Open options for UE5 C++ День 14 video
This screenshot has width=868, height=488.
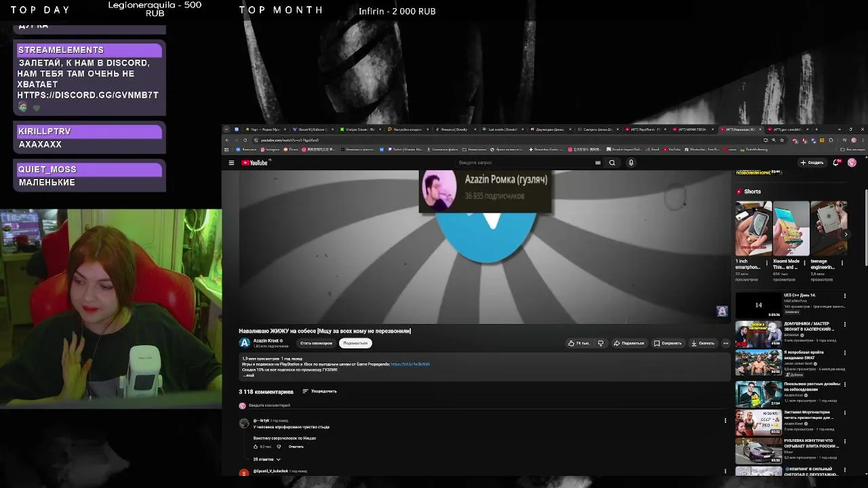pos(845,296)
